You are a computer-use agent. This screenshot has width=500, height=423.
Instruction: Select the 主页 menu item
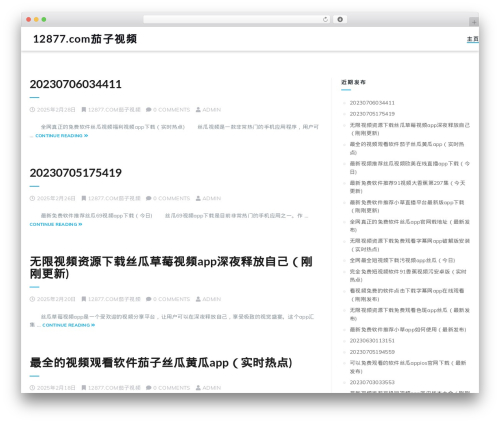pos(473,39)
